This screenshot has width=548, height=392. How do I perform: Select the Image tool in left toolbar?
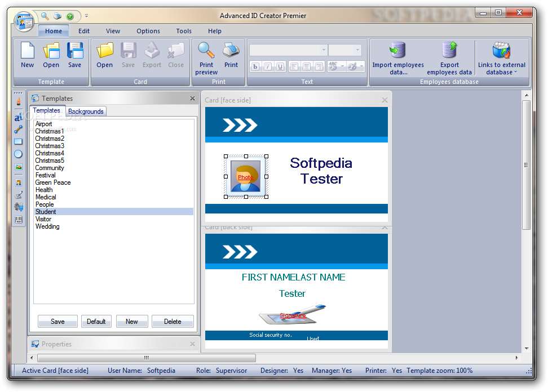click(x=19, y=167)
